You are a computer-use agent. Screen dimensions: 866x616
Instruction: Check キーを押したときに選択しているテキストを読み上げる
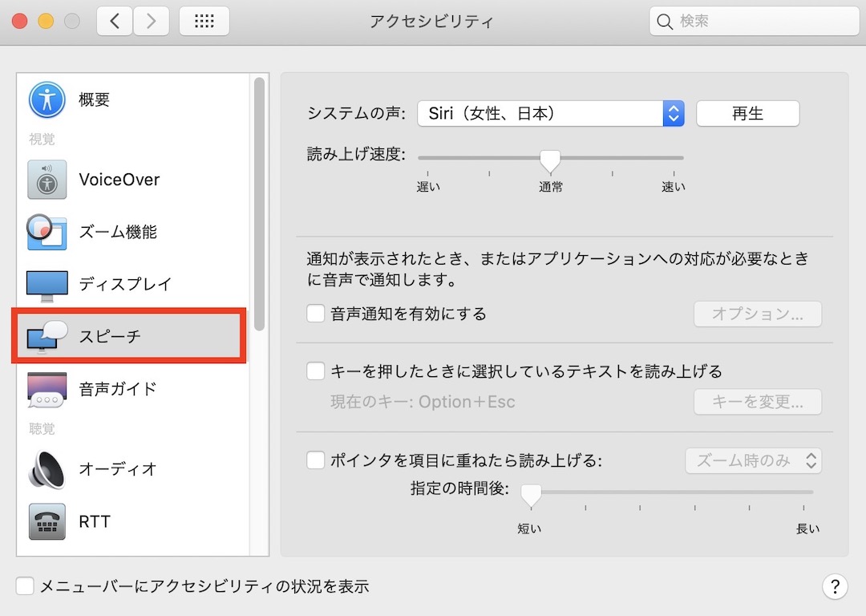[315, 371]
